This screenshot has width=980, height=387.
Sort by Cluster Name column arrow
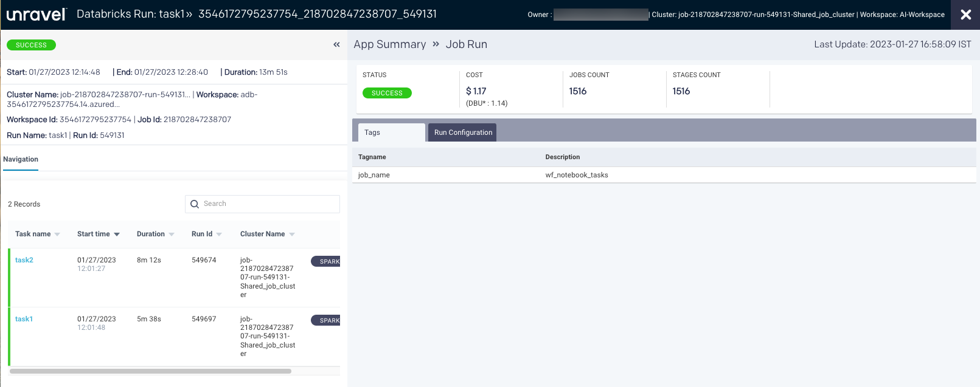(292, 235)
